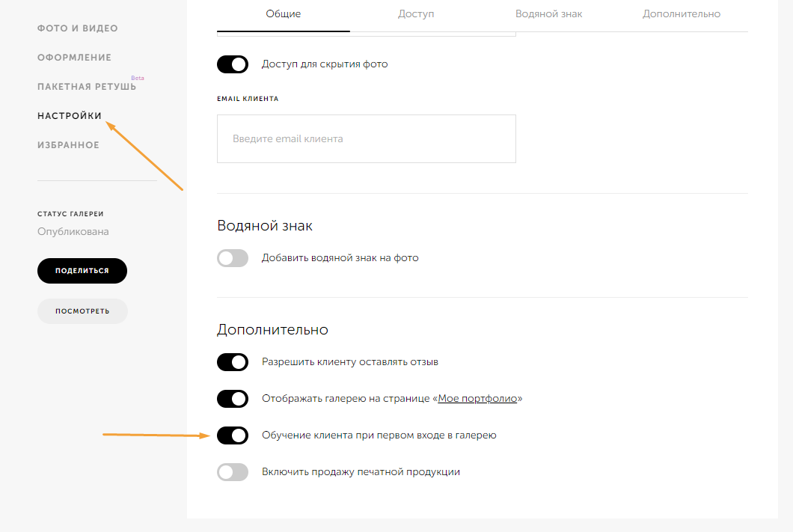Click the Поделиться button

click(82, 271)
